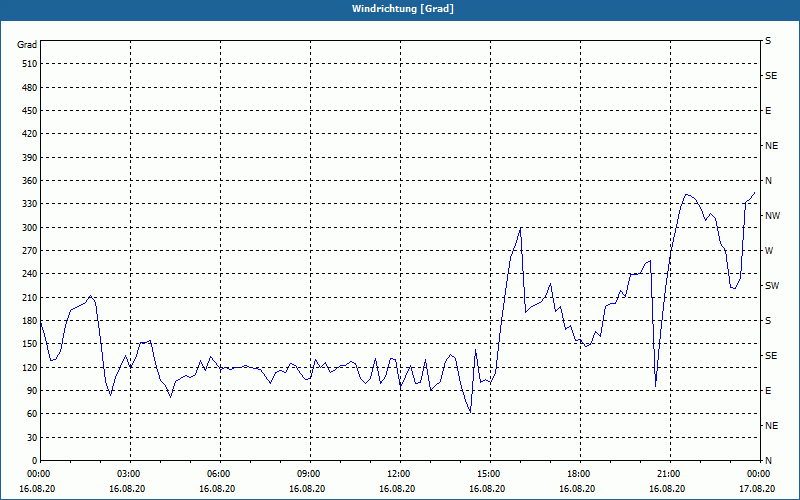Click the N compass label at 0 level

coord(768,461)
